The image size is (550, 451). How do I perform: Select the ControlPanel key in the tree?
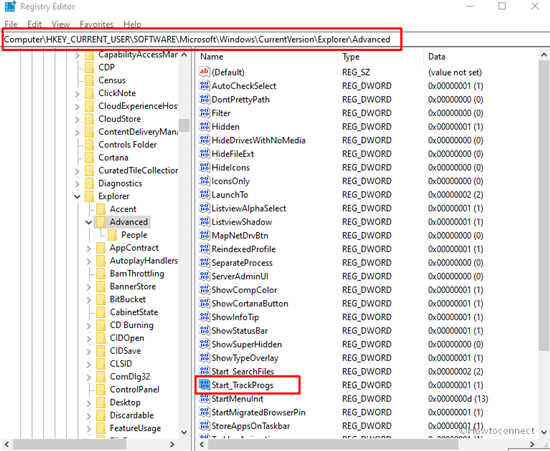tap(134, 389)
